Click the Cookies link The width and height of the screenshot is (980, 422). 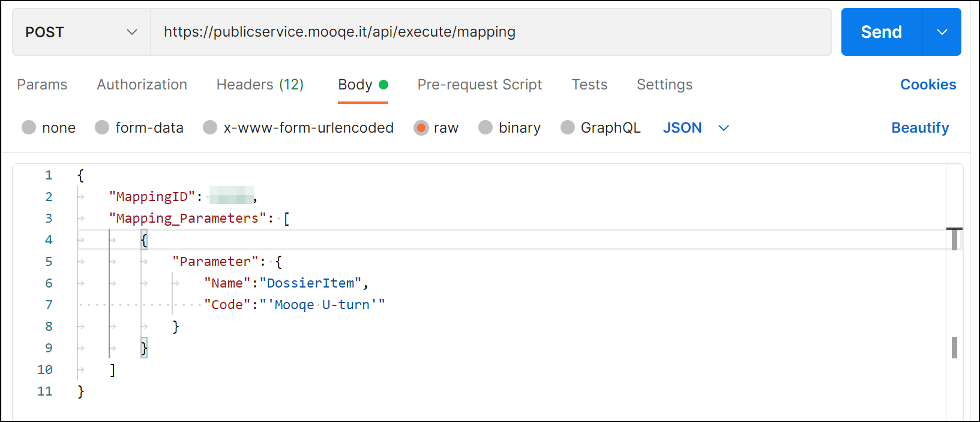pos(928,85)
